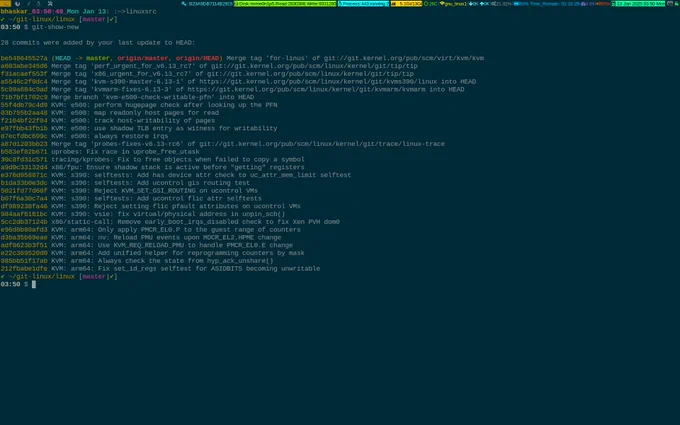Click the bottom ~/git-linux/linux path prompt
This screenshot has width=680, height=425.
41,277
